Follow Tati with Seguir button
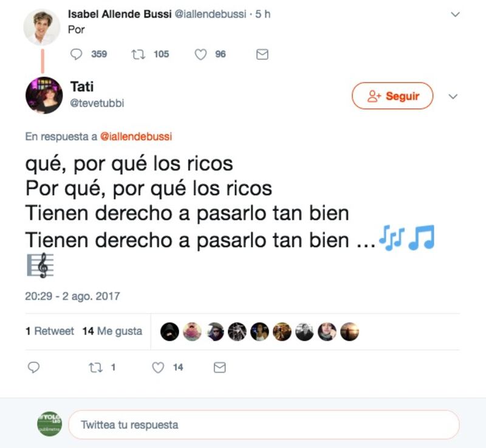This screenshot has width=486, height=448. pyautogui.click(x=392, y=96)
